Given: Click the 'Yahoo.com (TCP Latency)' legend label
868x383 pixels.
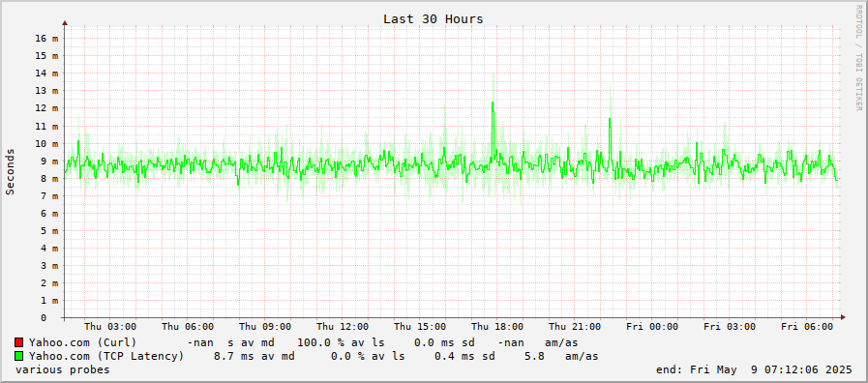Looking at the screenshot, I should click(106, 356).
